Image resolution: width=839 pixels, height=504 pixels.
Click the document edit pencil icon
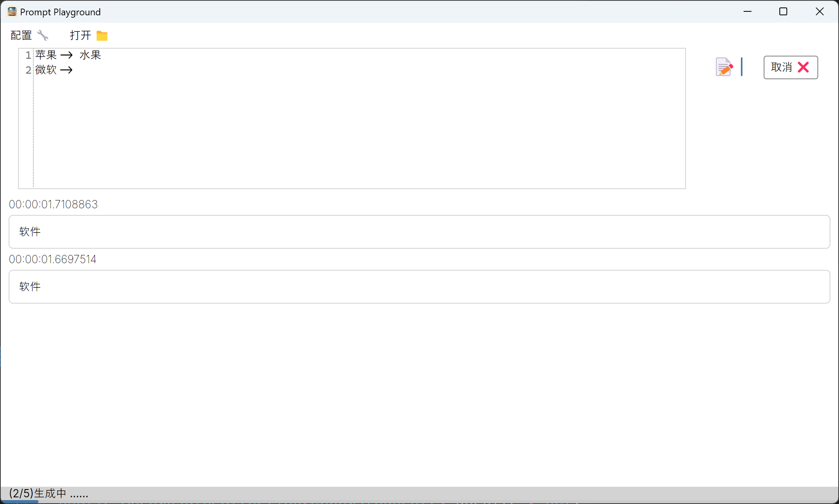724,67
